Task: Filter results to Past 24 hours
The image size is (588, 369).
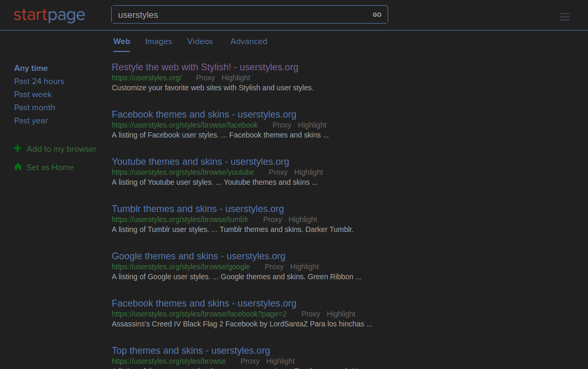Action: click(x=39, y=81)
